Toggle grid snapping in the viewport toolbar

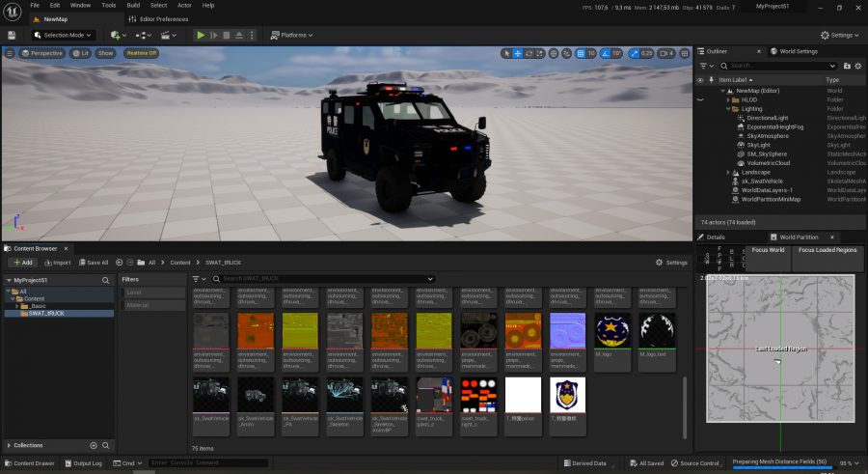coord(581,53)
